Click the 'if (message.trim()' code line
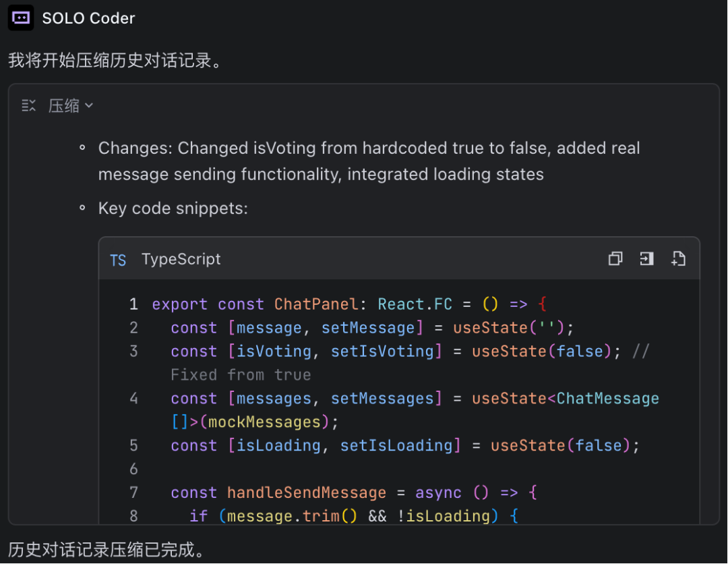Viewport: 728px width, 564px height. [355, 515]
